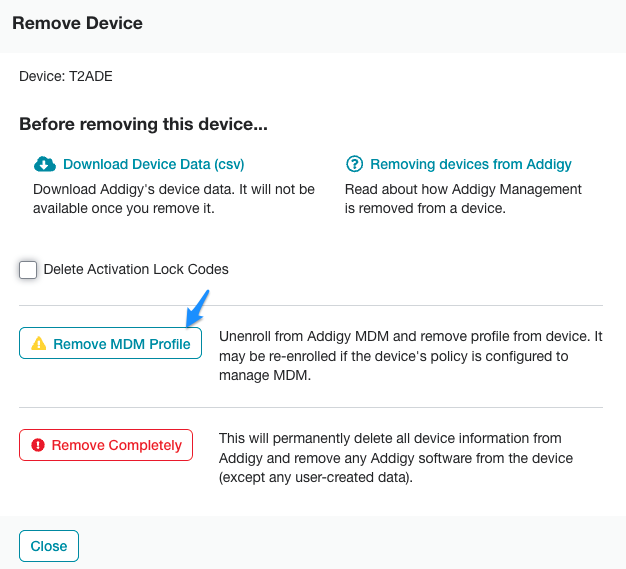Click the Device: T2ADE text
The image size is (626, 569).
(x=73, y=75)
